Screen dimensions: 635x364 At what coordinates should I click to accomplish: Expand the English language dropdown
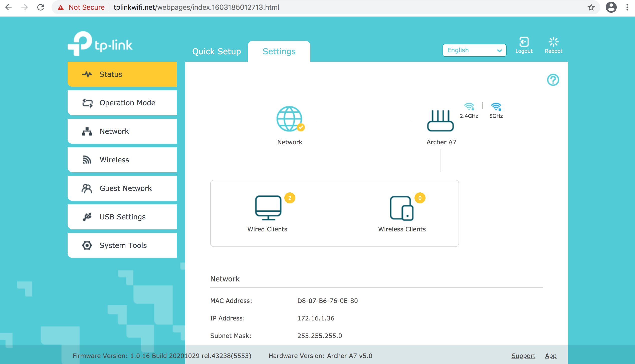click(474, 50)
